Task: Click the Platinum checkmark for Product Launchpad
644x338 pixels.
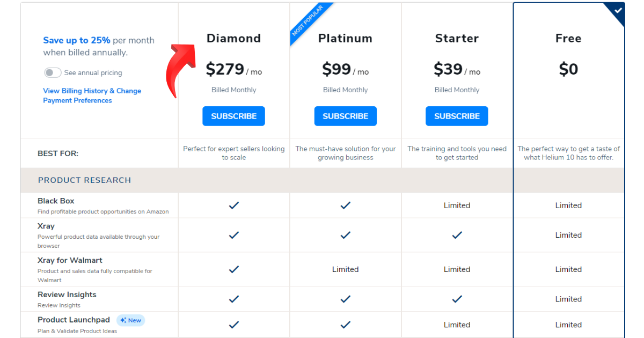Action: coord(345,325)
